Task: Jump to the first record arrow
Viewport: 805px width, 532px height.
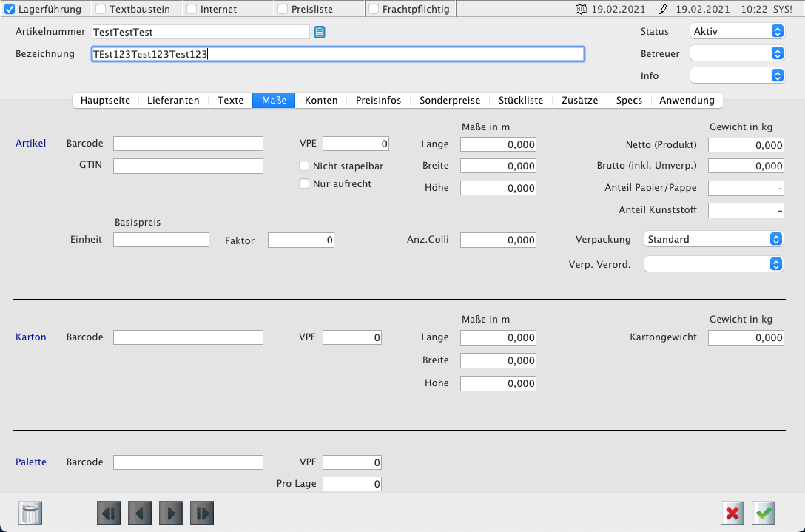Action: coord(109,513)
